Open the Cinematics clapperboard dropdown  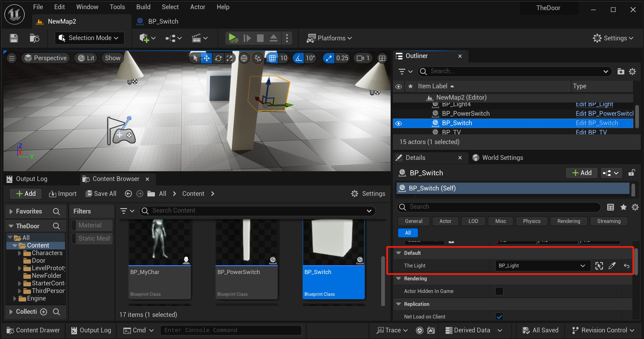[199, 38]
